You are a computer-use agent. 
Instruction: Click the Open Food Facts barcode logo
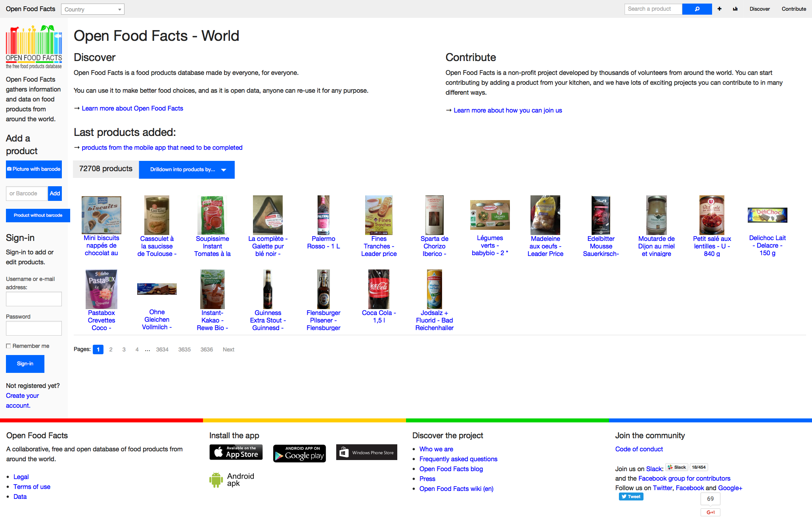tap(34, 47)
